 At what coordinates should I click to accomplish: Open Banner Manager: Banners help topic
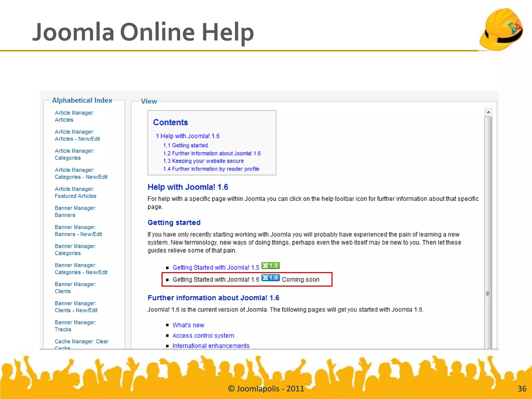point(75,212)
